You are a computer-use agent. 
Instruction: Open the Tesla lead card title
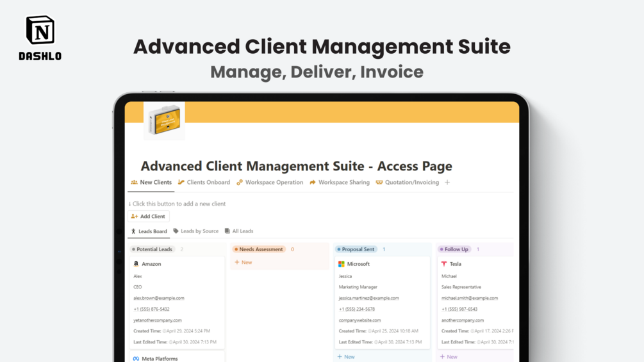(455, 264)
